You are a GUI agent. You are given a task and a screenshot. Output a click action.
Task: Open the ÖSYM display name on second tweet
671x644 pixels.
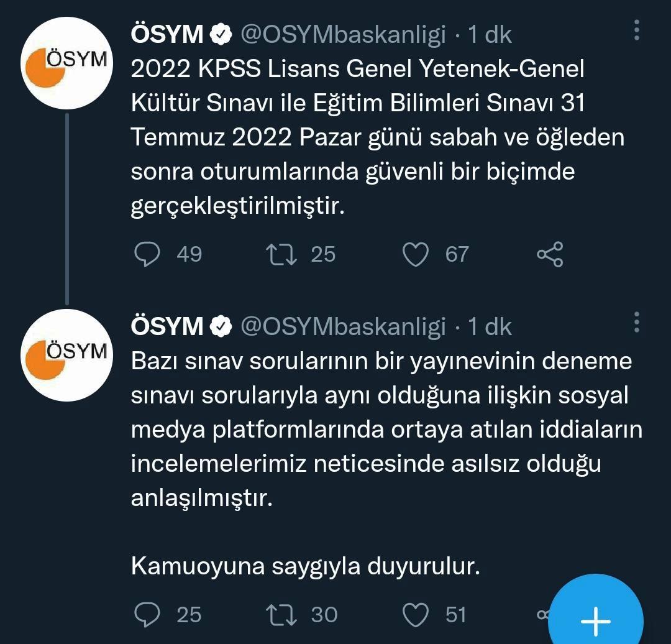pyautogui.click(x=167, y=326)
